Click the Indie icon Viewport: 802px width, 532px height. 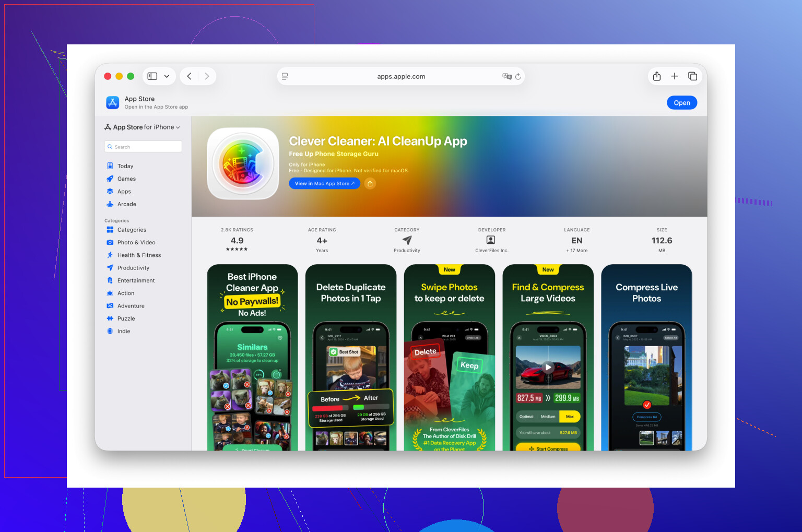tap(110, 331)
